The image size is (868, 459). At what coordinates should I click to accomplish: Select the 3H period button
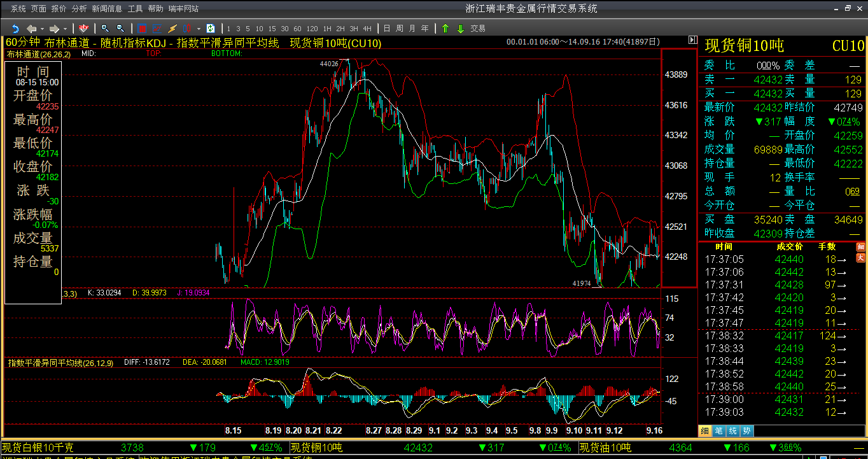(x=354, y=29)
